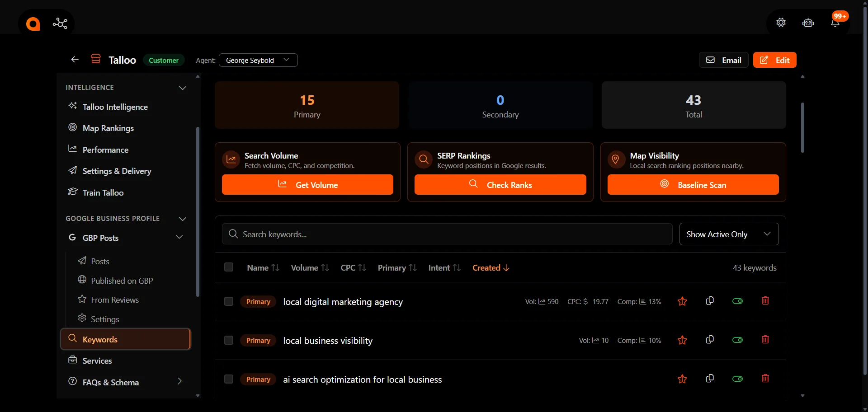Image resolution: width=868 pixels, height=412 pixels.
Task: Click the orange app logo icon
Action: coord(33,23)
